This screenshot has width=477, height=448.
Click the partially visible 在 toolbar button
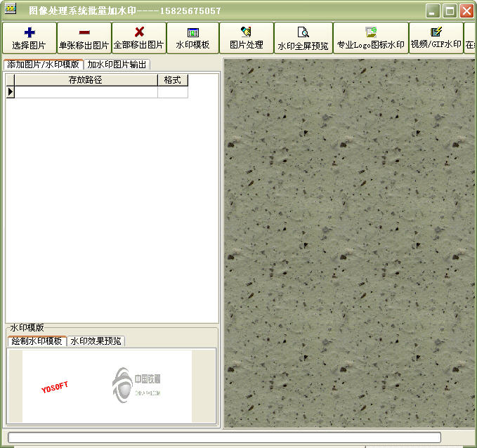coord(470,38)
